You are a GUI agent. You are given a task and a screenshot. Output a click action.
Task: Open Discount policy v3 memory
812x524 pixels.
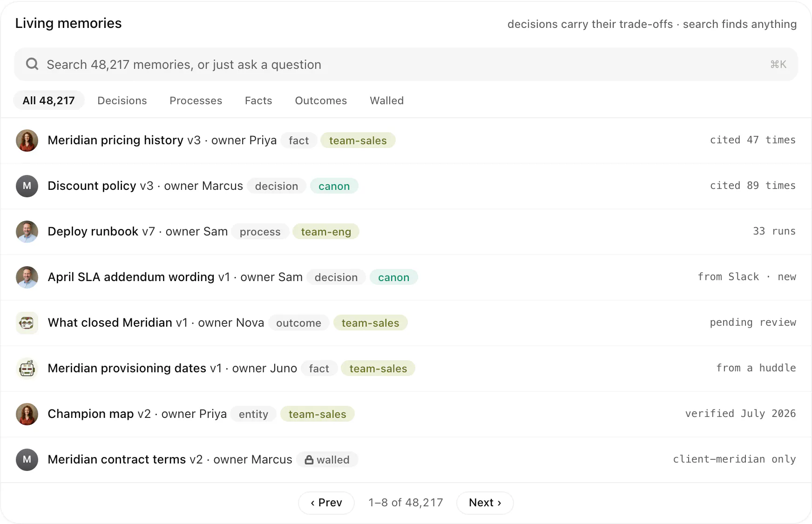(x=406, y=186)
